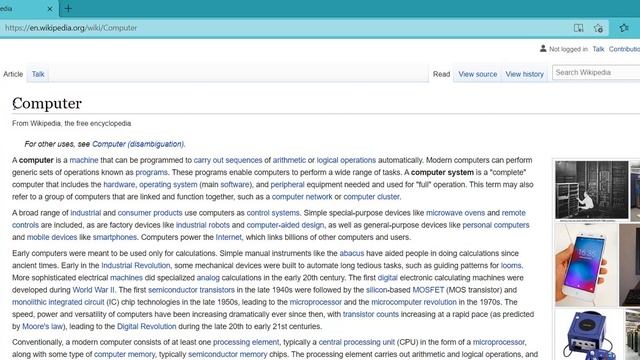Viewport: 640px width, 360px height.
Task: Follow the Digital Revolution link
Action: point(147,327)
